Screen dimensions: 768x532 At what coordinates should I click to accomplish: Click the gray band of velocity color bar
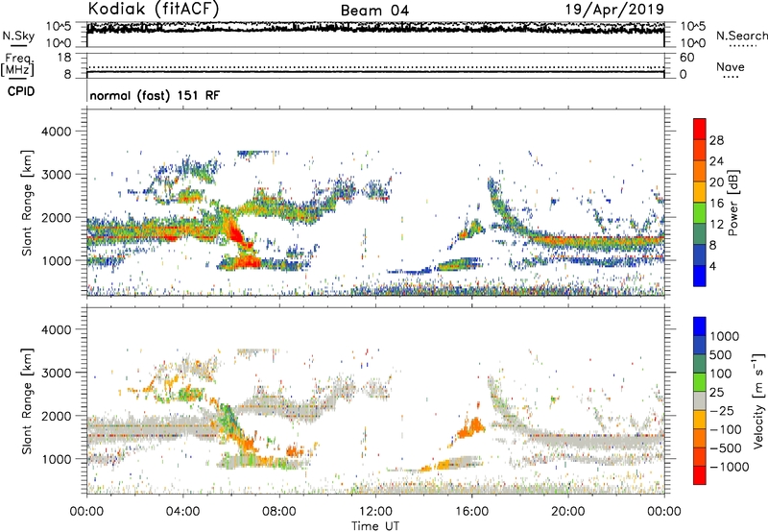pos(700,401)
